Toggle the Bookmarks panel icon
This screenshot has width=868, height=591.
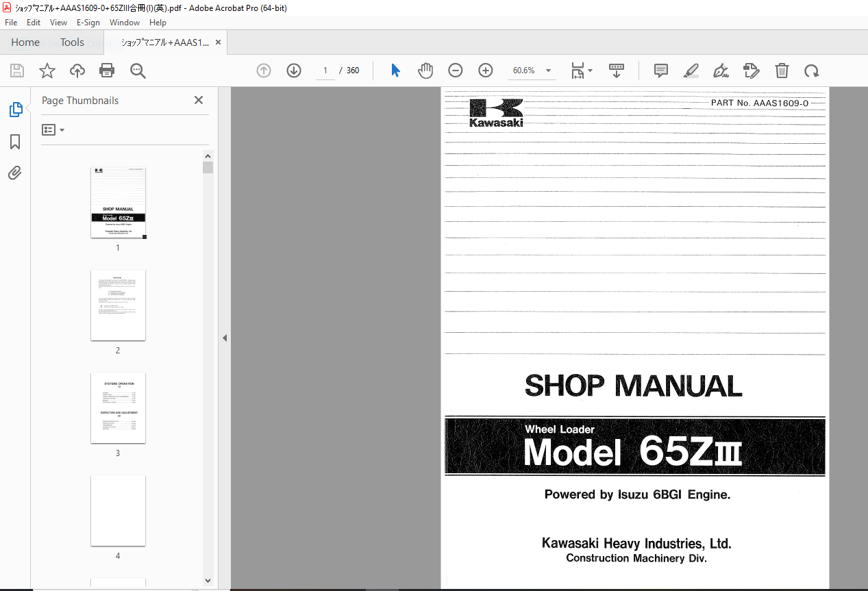click(15, 142)
